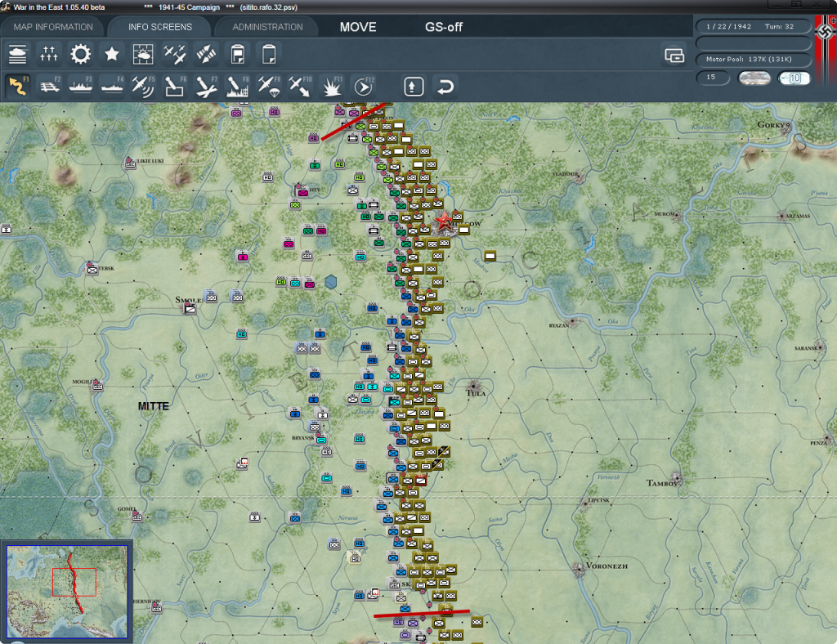Click the Motor Pool 137K display
Viewport: 837px width, 644px height.
tap(753, 59)
